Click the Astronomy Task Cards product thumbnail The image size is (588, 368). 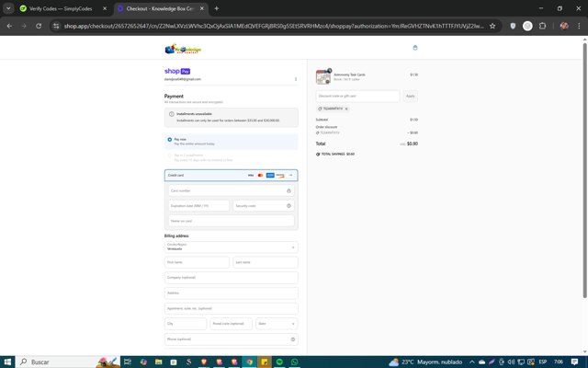point(323,76)
